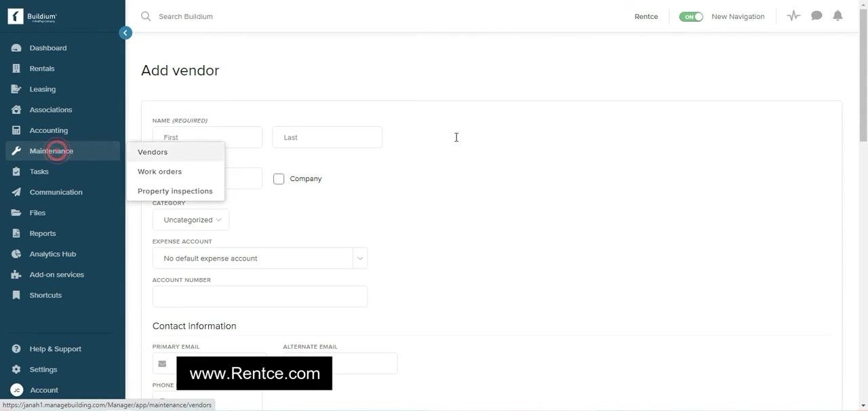The width and height of the screenshot is (868, 411).
Task: Click the Account avatar icon
Action: coord(17,390)
